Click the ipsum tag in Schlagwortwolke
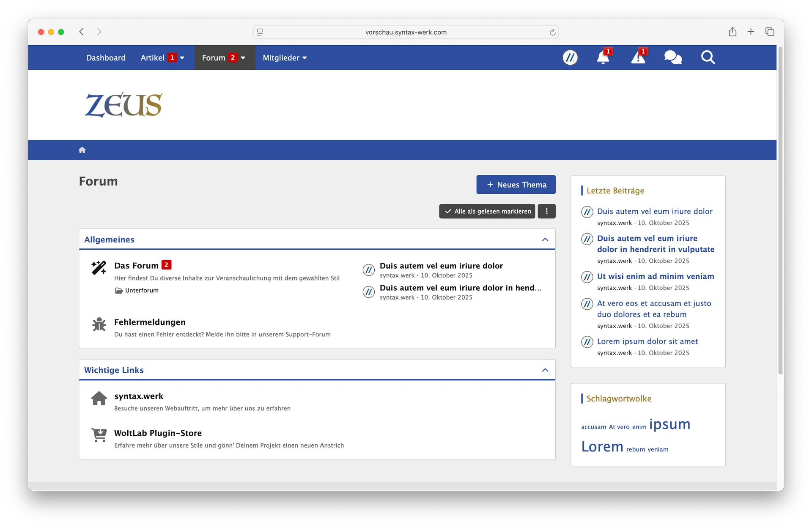812x528 pixels. click(669, 424)
